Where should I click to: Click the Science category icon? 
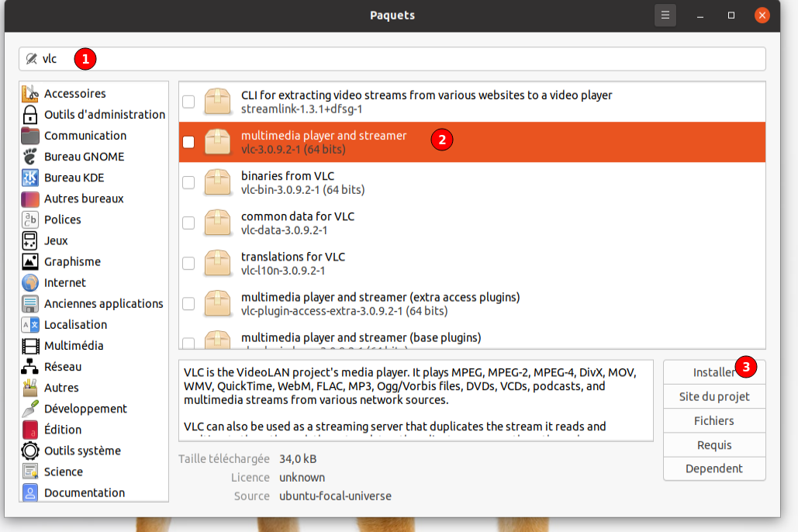click(30, 472)
